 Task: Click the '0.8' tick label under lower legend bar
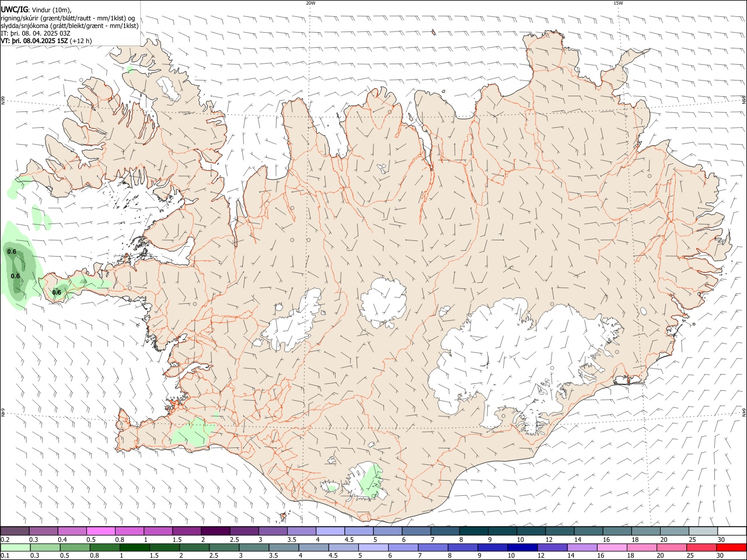pos(95,556)
